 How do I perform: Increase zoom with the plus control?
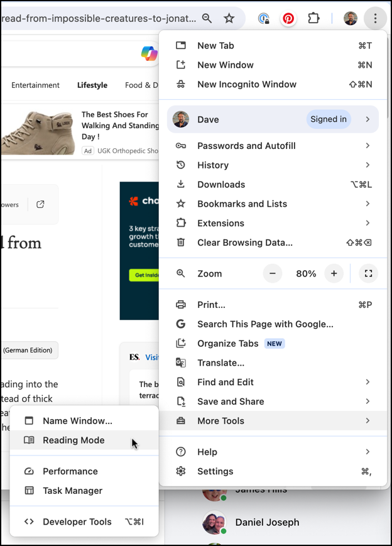[334, 273]
